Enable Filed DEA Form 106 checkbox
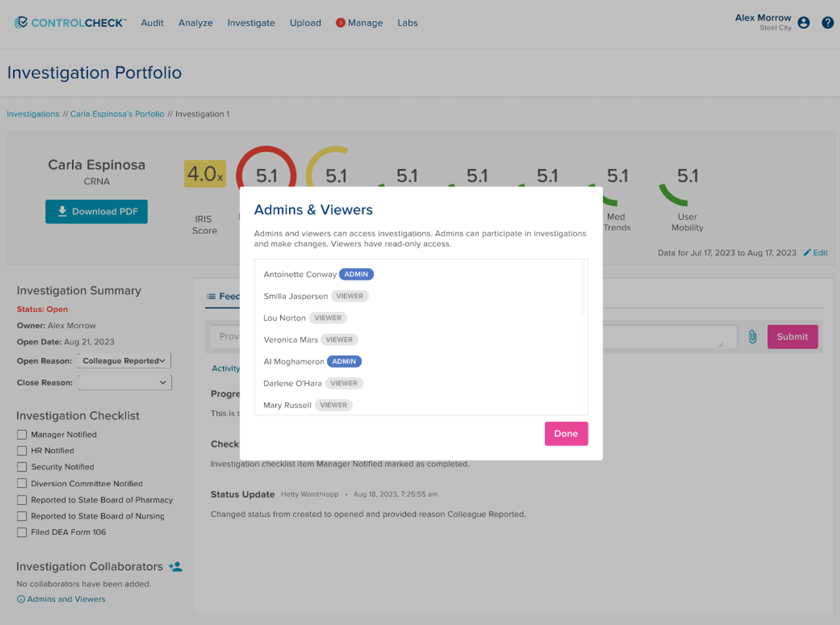This screenshot has width=840, height=625. tap(22, 532)
